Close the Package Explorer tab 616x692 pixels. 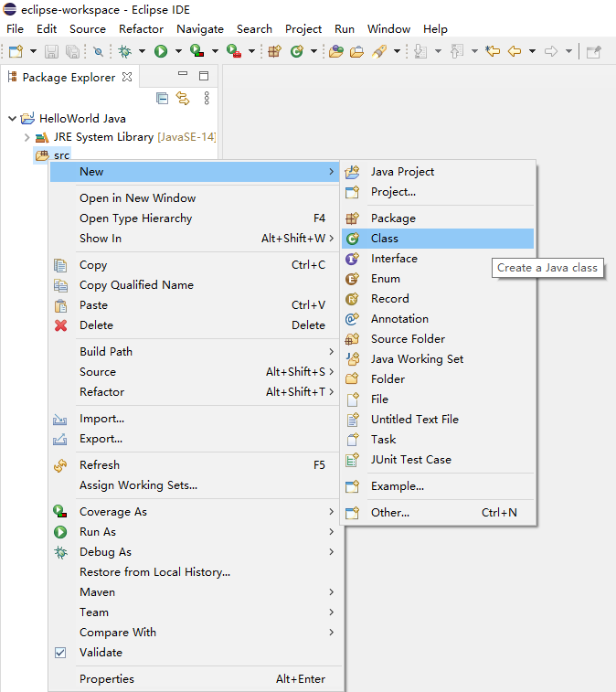click(127, 77)
